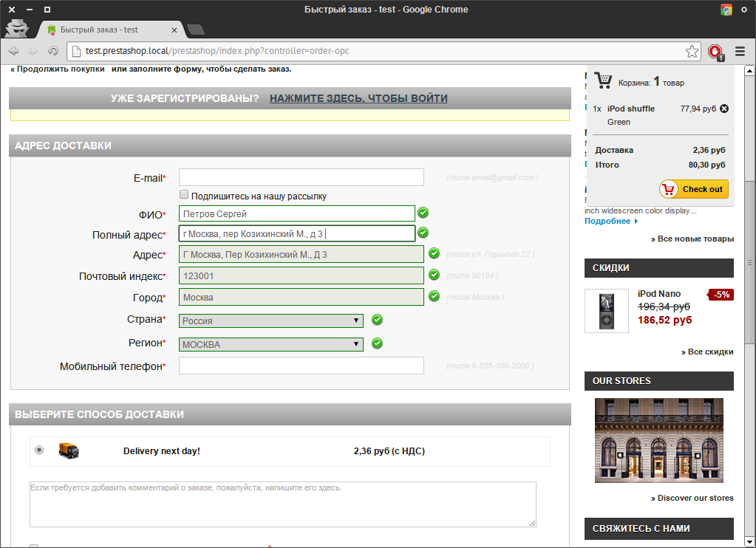Click the Адрес field
The height and width of the screenshot is (548, 756).
click(x=302, y=255)
